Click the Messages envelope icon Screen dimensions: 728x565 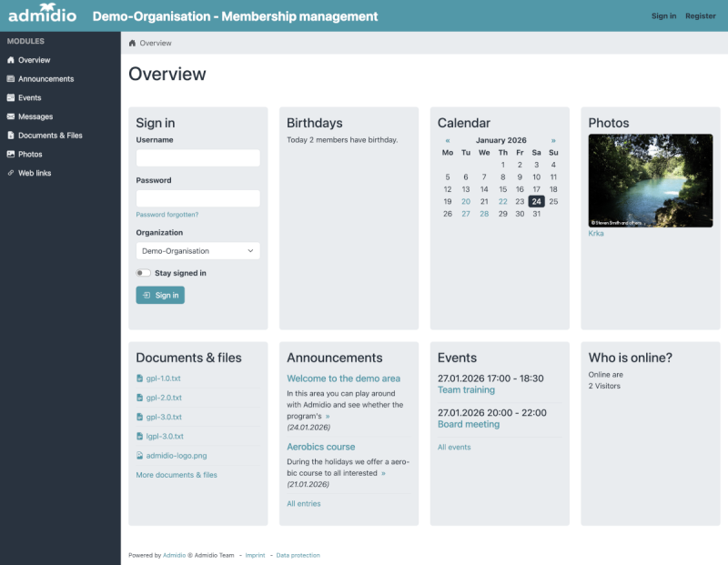[10, 116]
